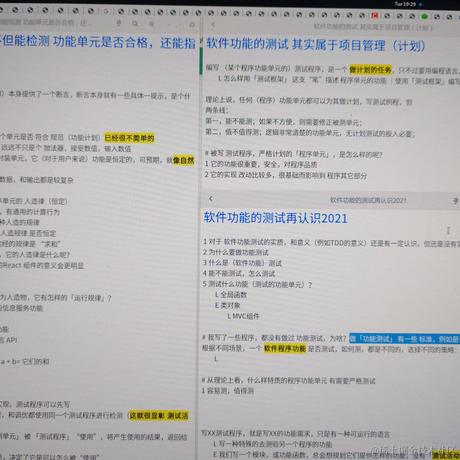Click the left note heading 功能单元是否合格
Viewport: 460px width, 460px height.
point(103,42)
